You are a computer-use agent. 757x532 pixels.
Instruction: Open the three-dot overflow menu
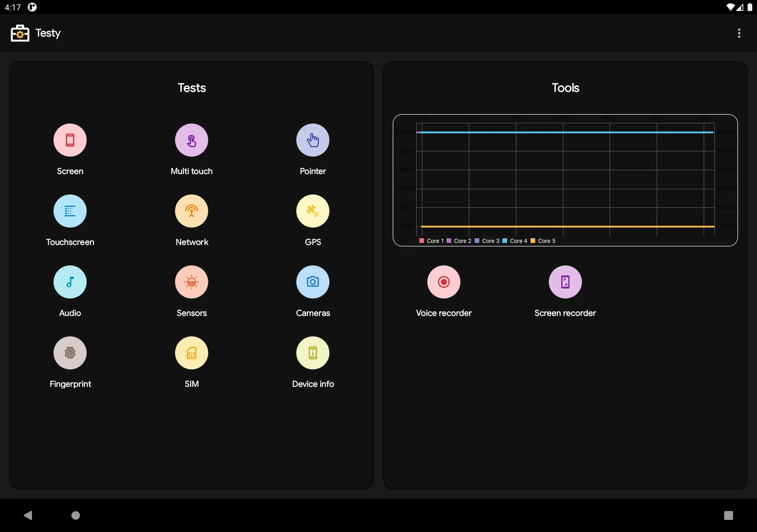click(x=739, y=33)
